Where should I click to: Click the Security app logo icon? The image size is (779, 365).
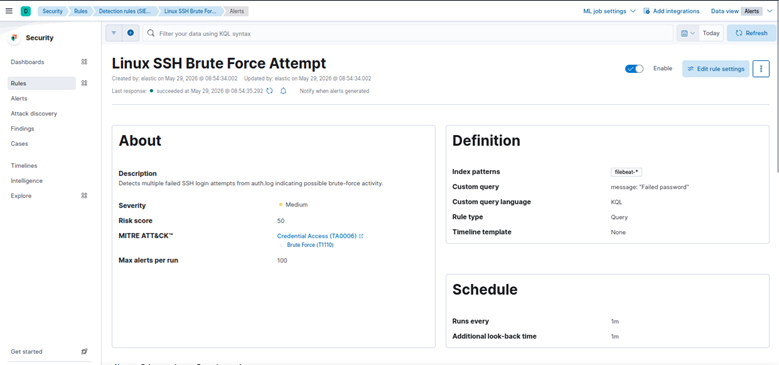[x=14, y=38]
